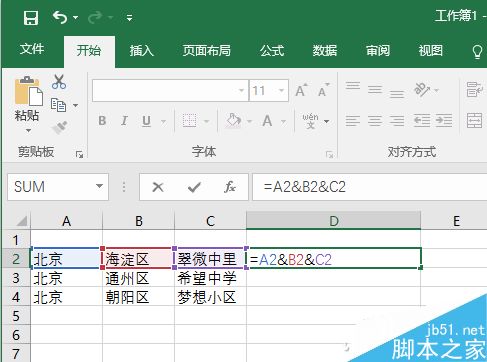This screenshot has width=487, height=362.
Task: Switch to the 公式 ribbon tab
Action: 272,51
